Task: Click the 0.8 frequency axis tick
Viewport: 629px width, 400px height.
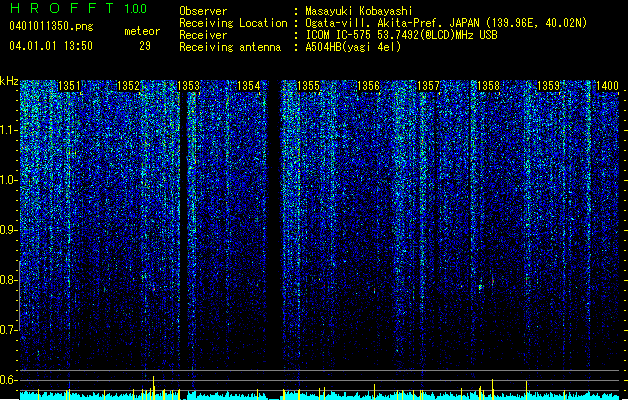Action: pos(8,280)
